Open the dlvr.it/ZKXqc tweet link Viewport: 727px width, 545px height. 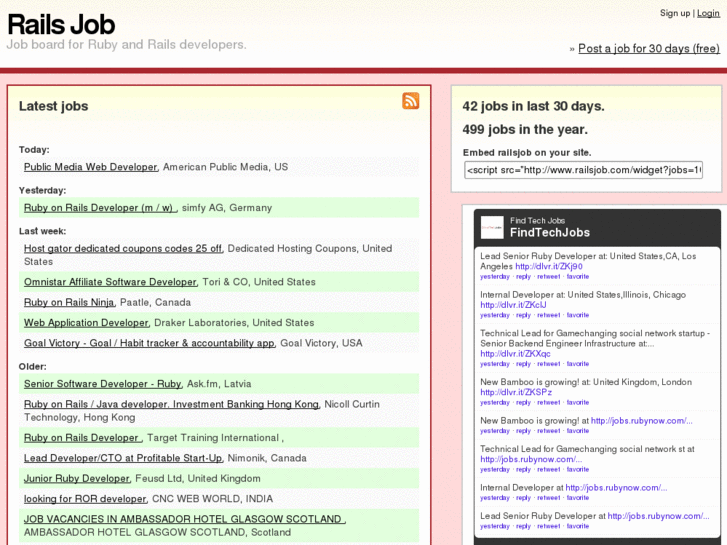[515, 353]
